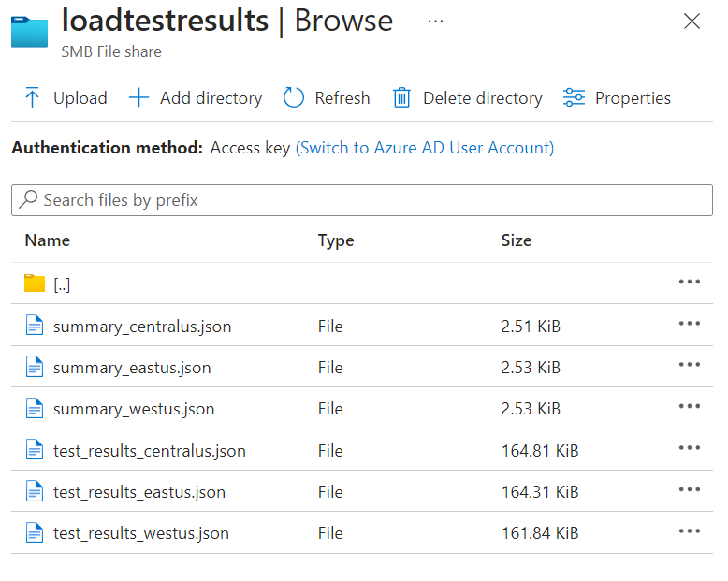Click the file icon of summary_eastus.json

click(x=35, y=366)
